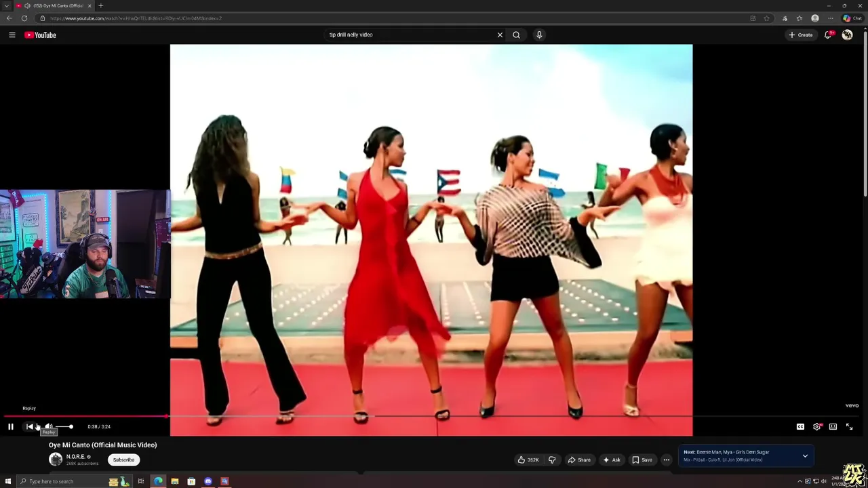Start voice search with the microphone

tap(539, 35)
